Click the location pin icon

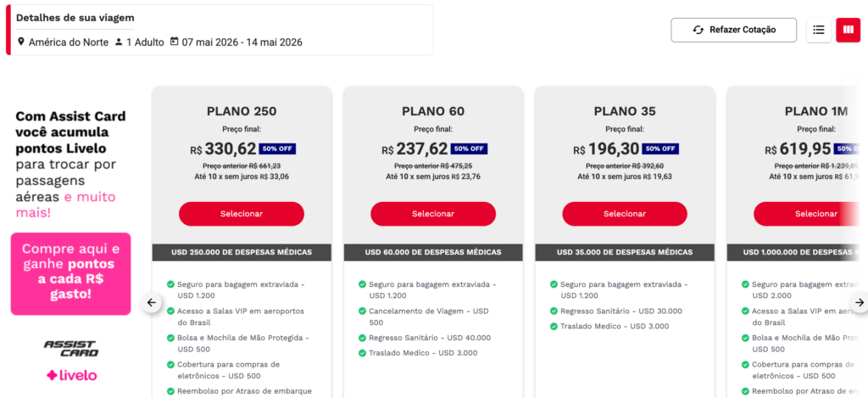[21, 42]
